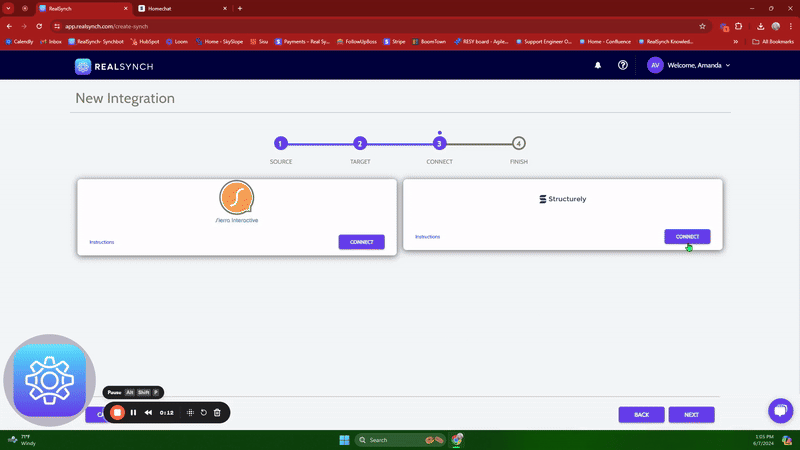Go to step 2 Target
The width and height of the screenshot is (800, 450).
[360, 143]
